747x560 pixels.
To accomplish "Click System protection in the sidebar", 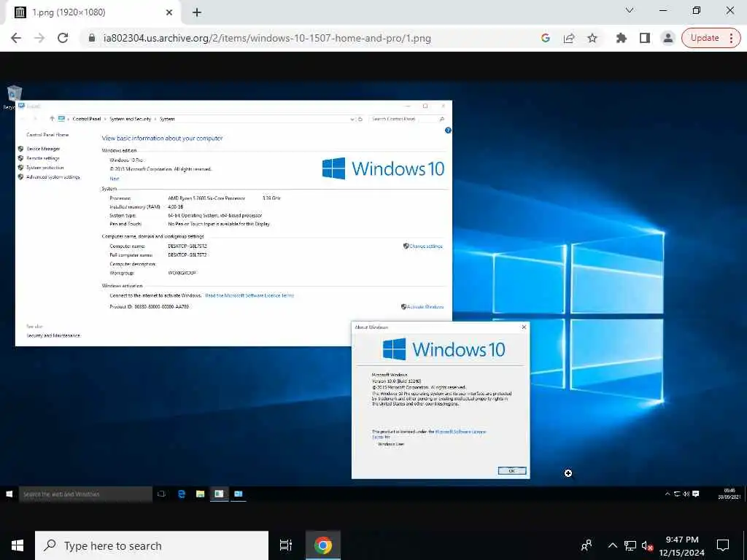I will 44,168.
